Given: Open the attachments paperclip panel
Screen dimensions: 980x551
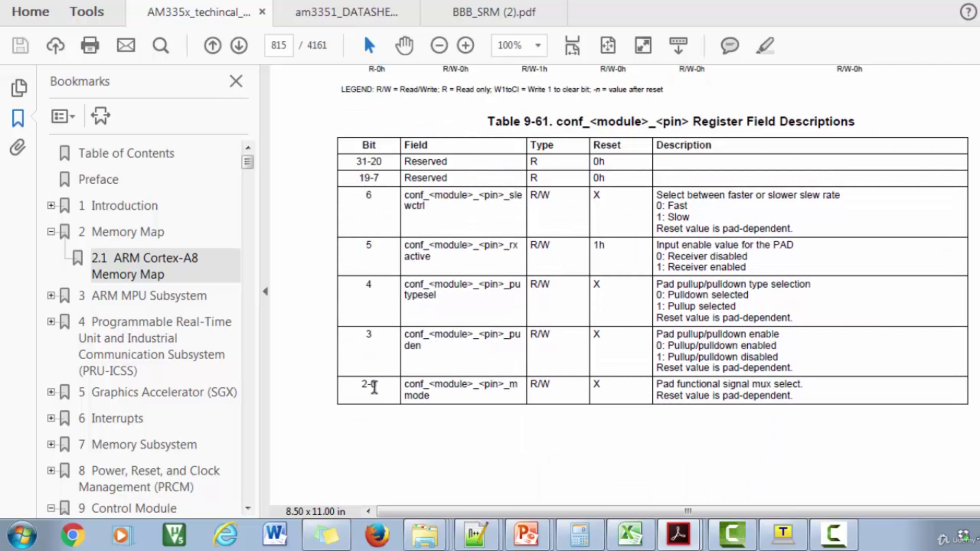Looking at the screenshot, I should [17, 148].
